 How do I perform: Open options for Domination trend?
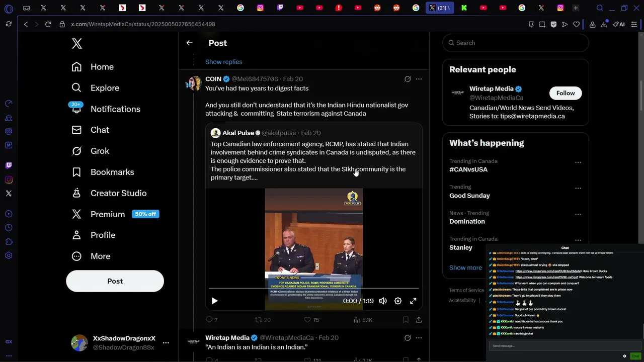[x=578, y=215]
